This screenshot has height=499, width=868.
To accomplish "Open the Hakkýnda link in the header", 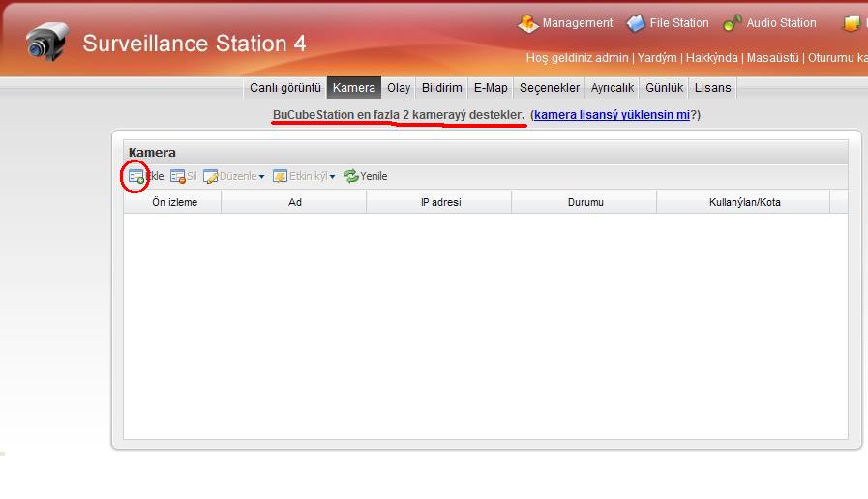I will coord(711,58).
